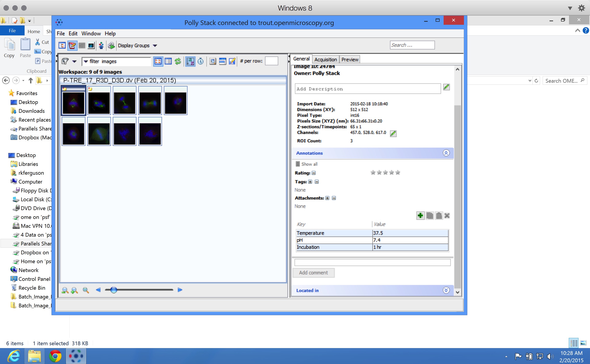The height and width of the screenshot is (364, 590).
Task: Click the Add comment button
Action: coord(313,273)
